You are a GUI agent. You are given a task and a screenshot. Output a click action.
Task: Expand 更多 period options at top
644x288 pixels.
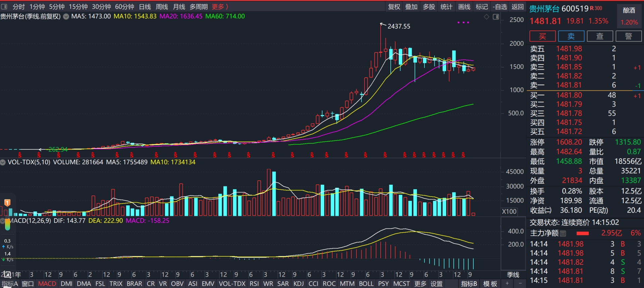(x=220, y=7)
